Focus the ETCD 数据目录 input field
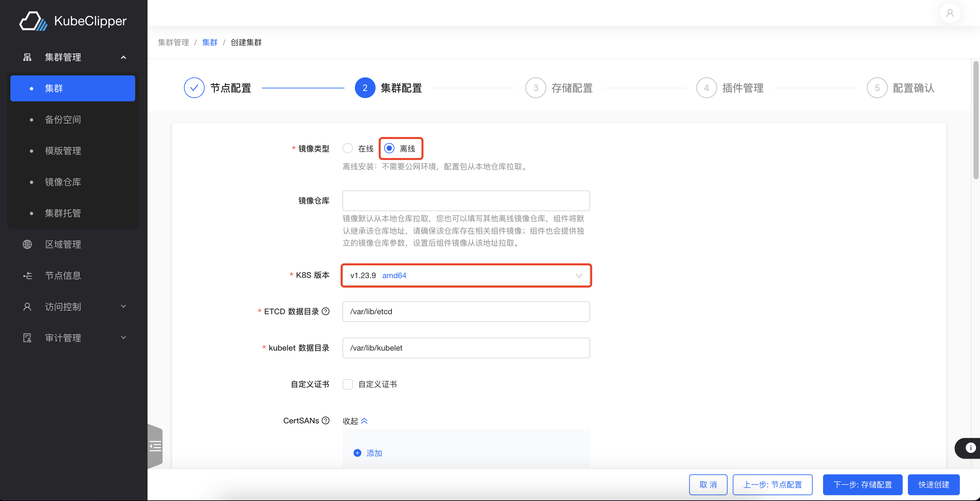The width and height of the screenshot is (980, 501). (466, 312)
